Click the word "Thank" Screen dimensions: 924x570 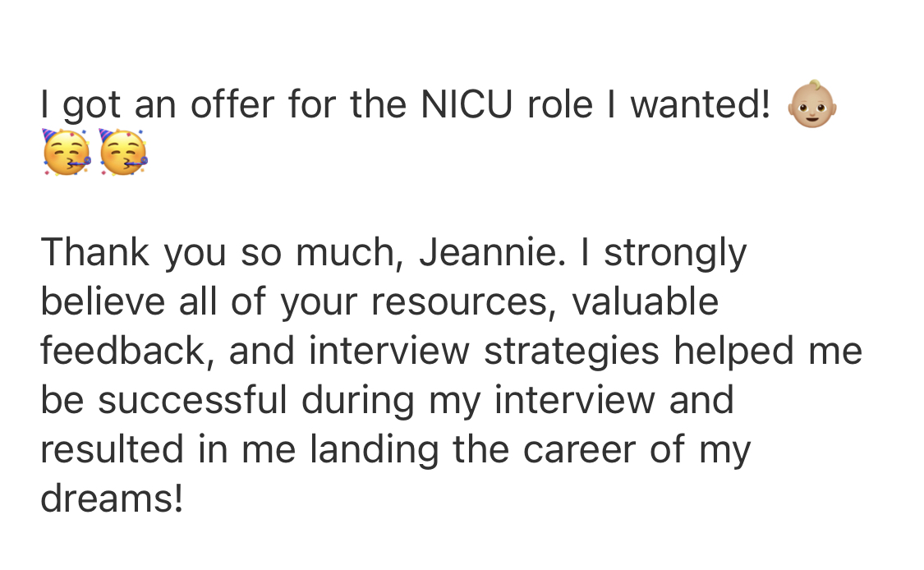click(x=95, y=253)
